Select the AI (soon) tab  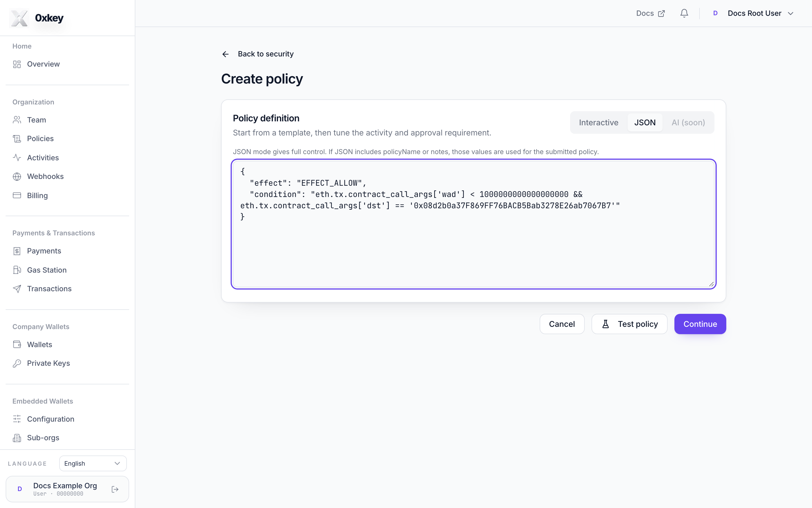click(688, 123)
